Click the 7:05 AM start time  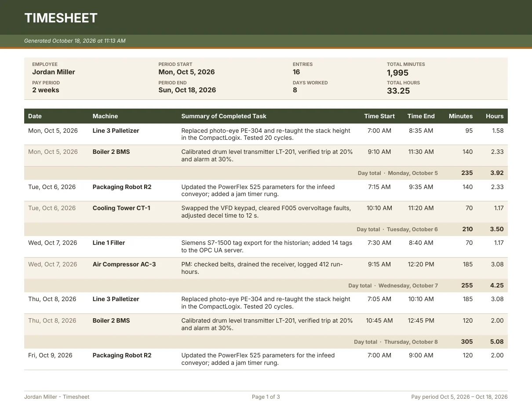point(379,299)
